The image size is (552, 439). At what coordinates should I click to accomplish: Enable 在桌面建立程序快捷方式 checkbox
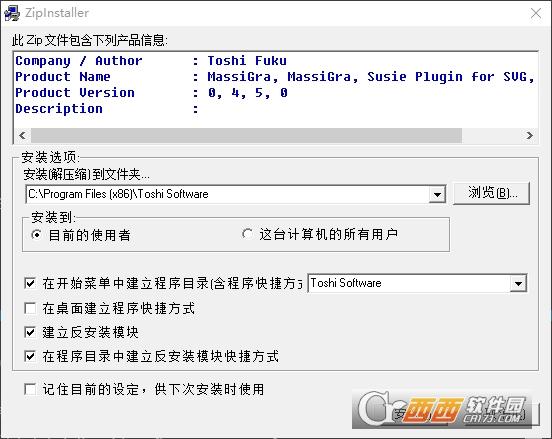[30, 308]
